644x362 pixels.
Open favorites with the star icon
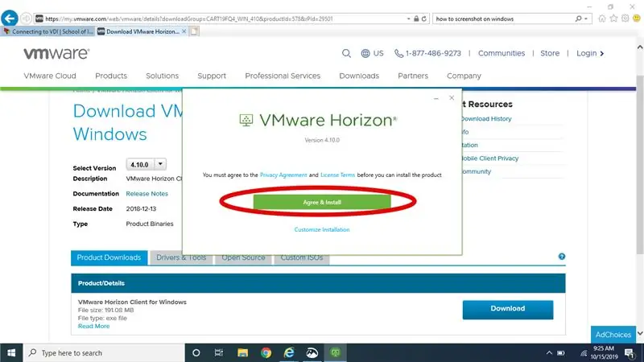(x=613, y=19)
